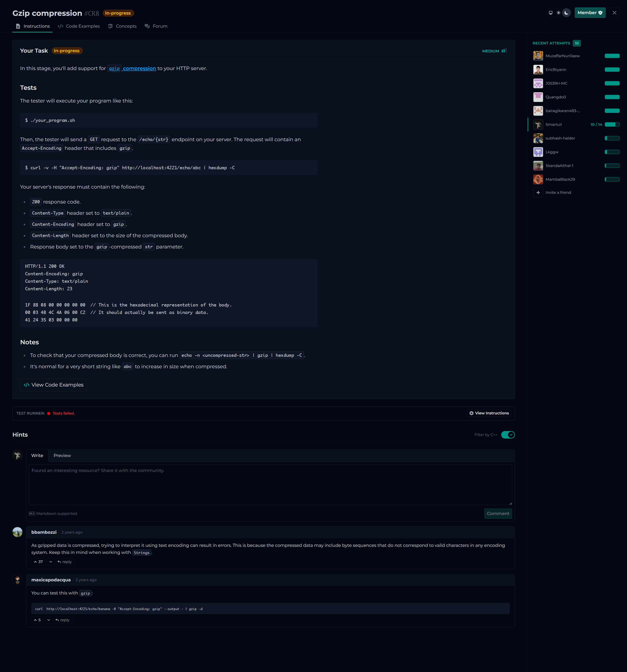
Task: Switch to system theme monitor icon
Action: click(x=551, y=13)
